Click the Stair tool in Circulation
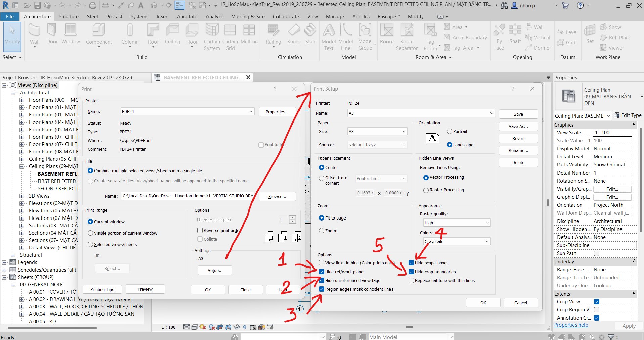 [310, 34]
